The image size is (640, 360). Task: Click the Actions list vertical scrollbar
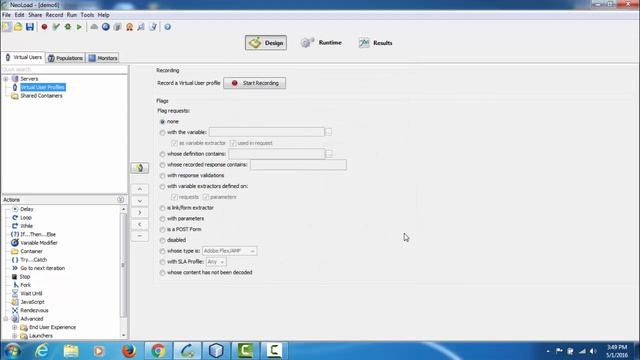coord(123,264)
